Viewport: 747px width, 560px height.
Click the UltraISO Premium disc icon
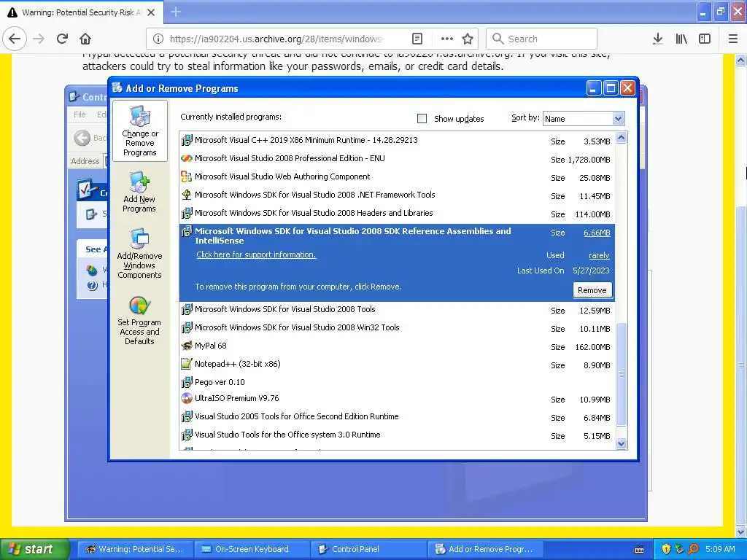(x=187, y=398)
